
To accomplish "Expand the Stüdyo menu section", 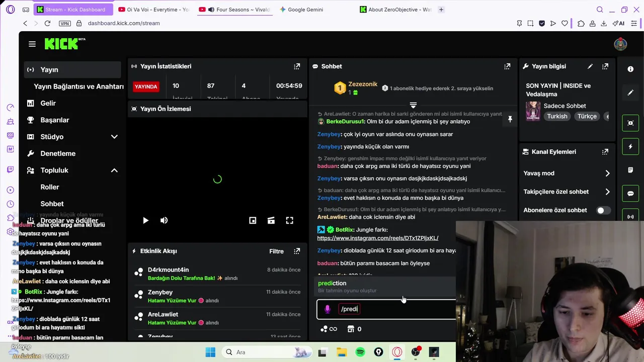I will click(x=114, y=137).
